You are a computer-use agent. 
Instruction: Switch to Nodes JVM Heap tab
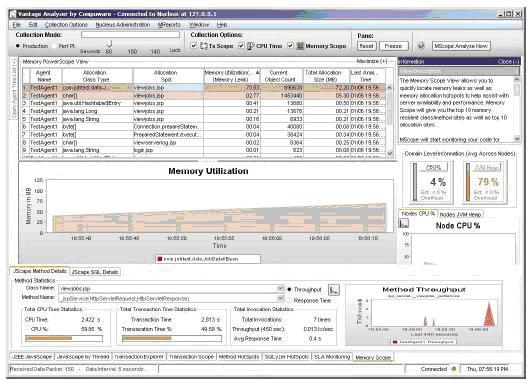pos(460,214)
